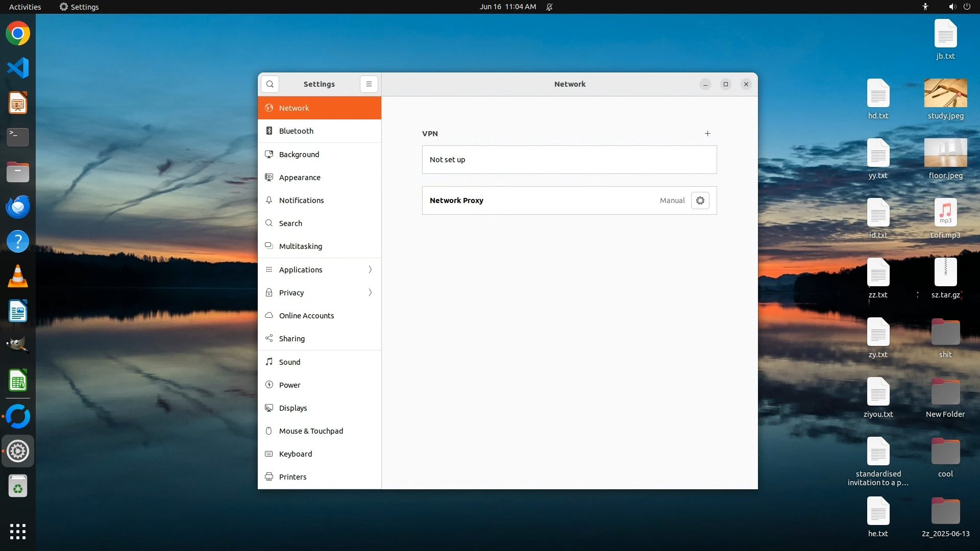Screen dimensions: 980x551
Task: Show applications grid in dock
Action: point(18,531)
